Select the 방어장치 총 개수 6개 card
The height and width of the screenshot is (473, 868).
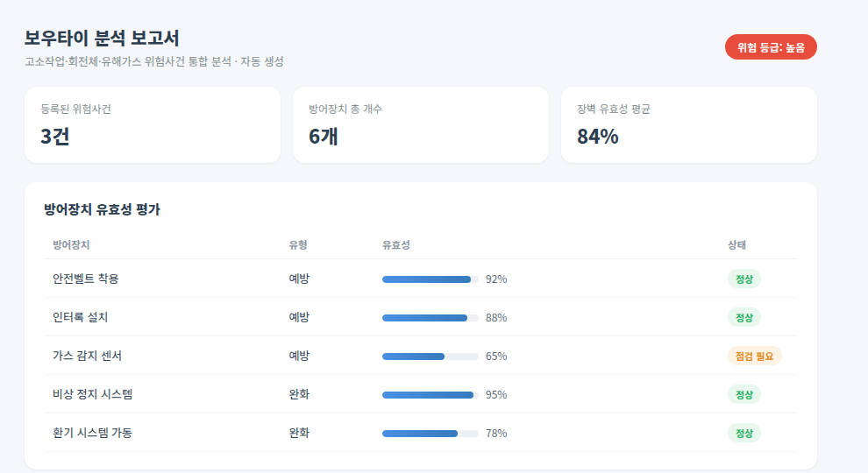(421, 124)
